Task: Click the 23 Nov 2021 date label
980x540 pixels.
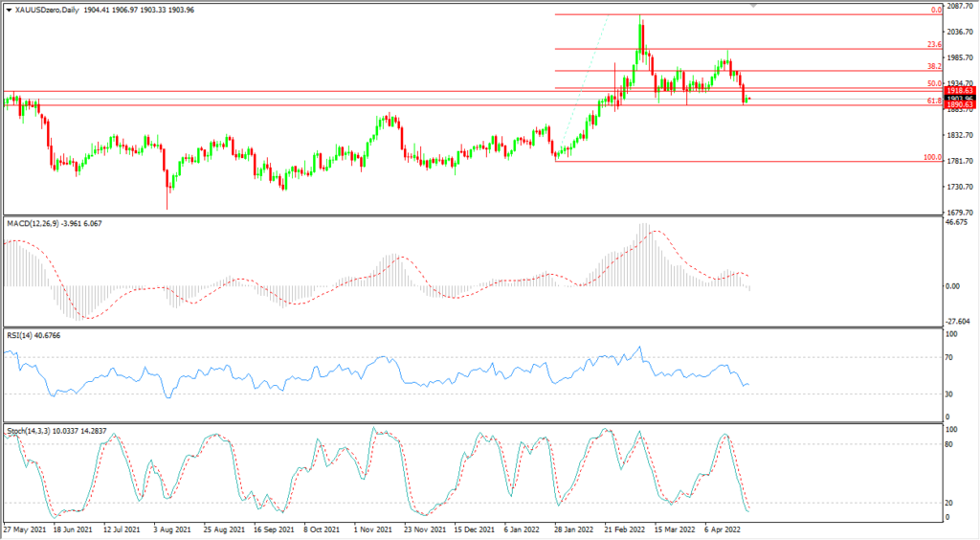Action: point(425,529)
